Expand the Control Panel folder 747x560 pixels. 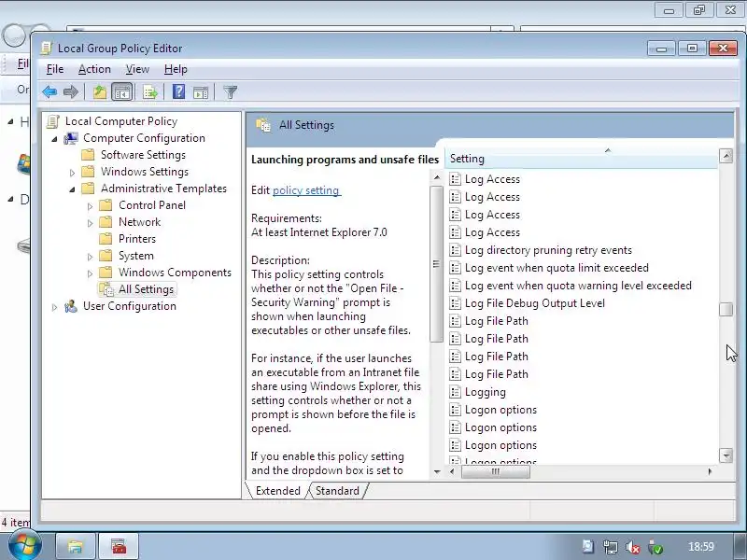90,206
